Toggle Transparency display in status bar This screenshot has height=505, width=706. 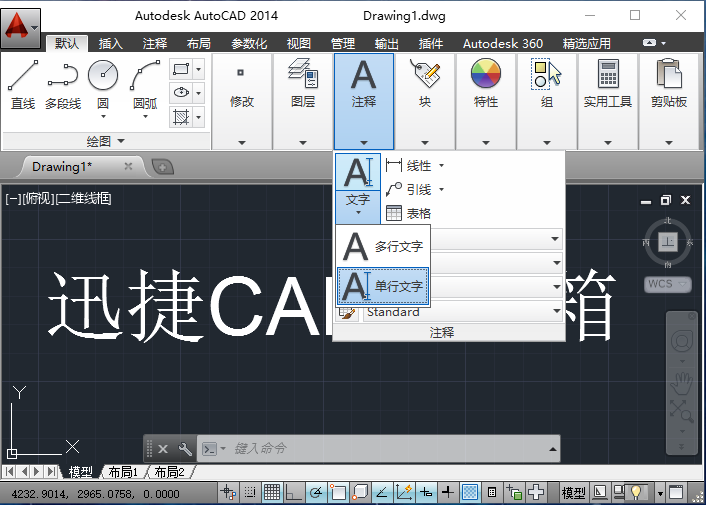pyautogui.click(x=470, y=492)
